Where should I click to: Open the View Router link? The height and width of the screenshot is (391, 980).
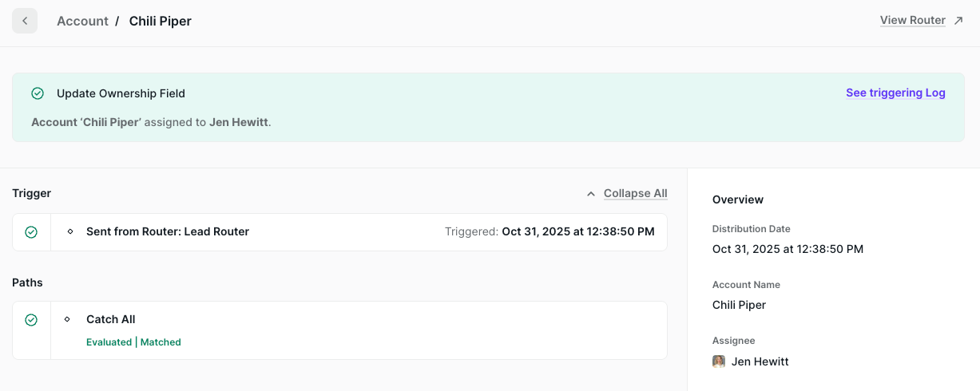(x=912, y=21)
